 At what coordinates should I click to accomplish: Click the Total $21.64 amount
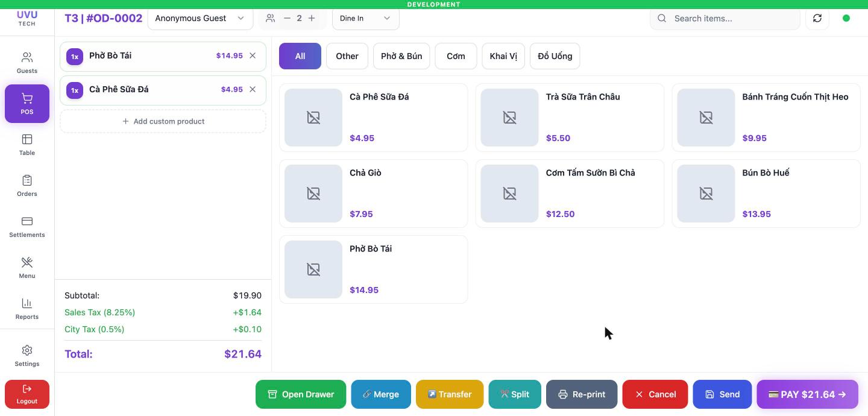243,354
